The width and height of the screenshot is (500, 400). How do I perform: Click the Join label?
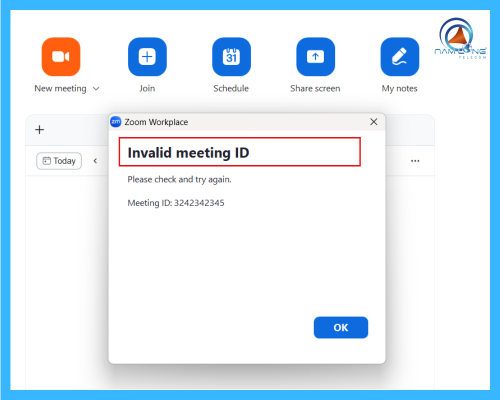pos(147,88)
